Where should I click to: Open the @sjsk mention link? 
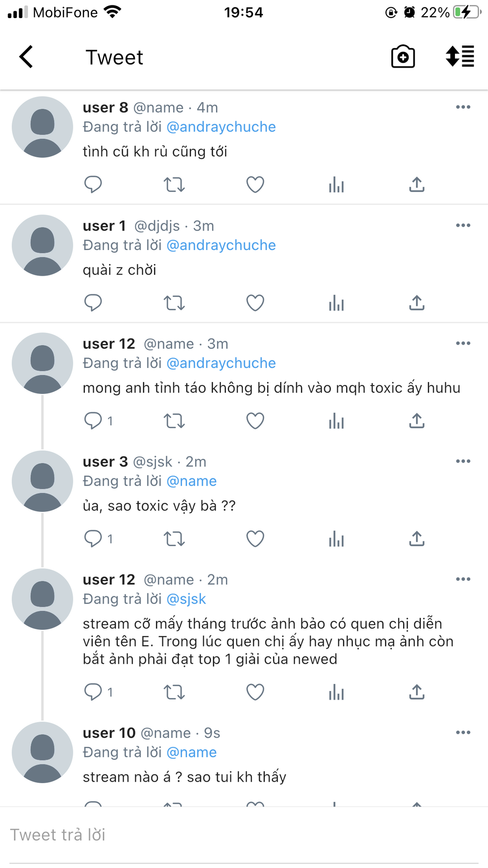point(186,599)
